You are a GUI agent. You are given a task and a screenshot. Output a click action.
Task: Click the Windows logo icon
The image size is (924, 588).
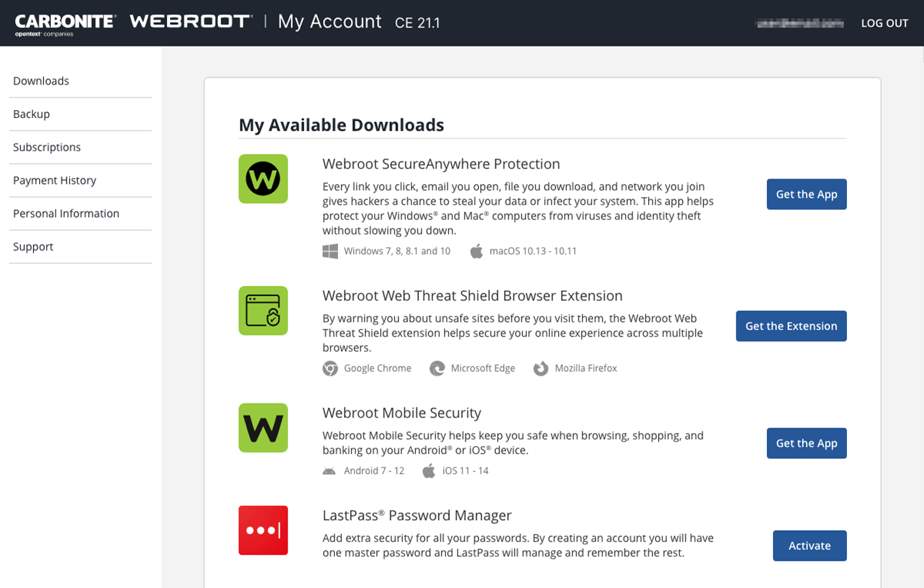point(331,251)
